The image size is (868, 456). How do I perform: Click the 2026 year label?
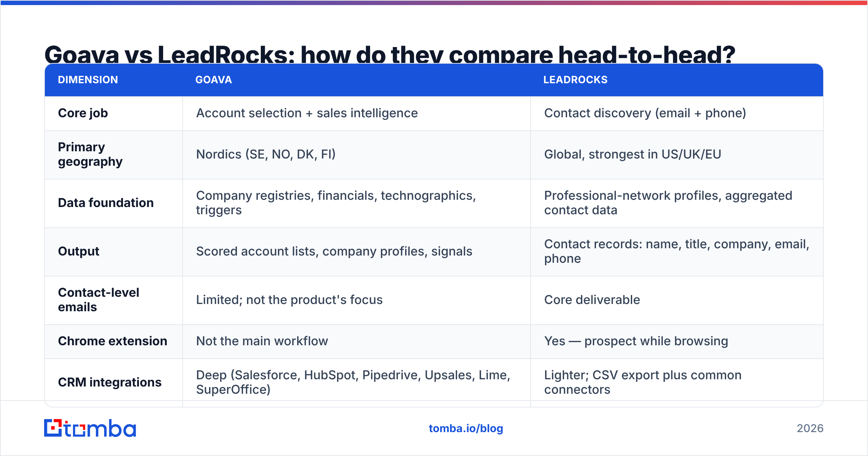tap(810, 428)
